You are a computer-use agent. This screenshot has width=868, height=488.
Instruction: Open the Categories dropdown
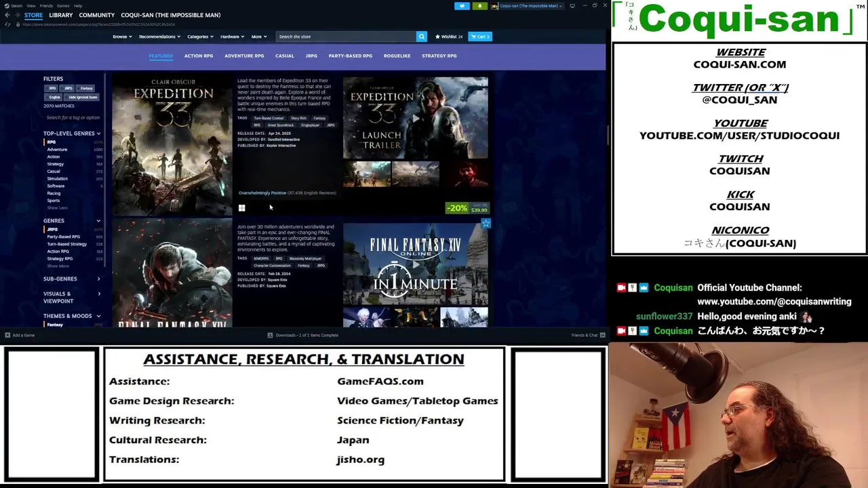point(200,37)
